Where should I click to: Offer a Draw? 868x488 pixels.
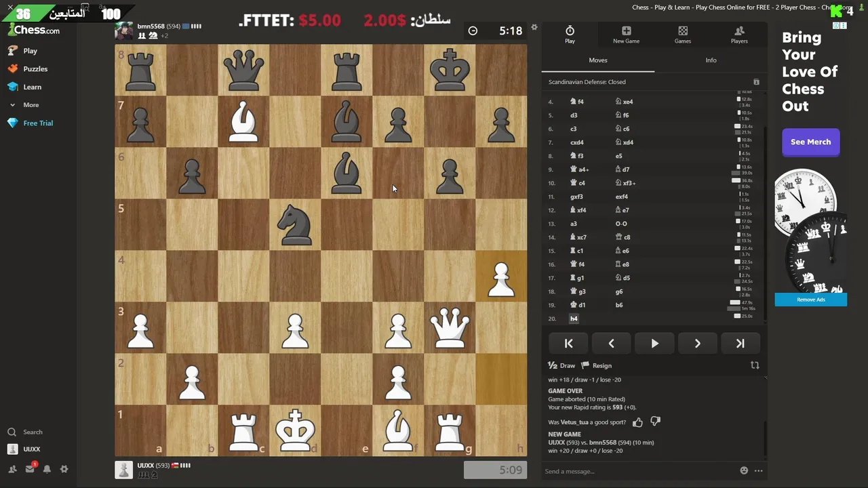click(561, 365)
